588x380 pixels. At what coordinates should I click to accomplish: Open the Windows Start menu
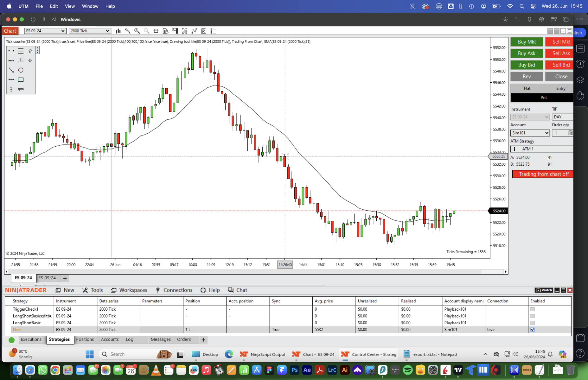[90, 354]
